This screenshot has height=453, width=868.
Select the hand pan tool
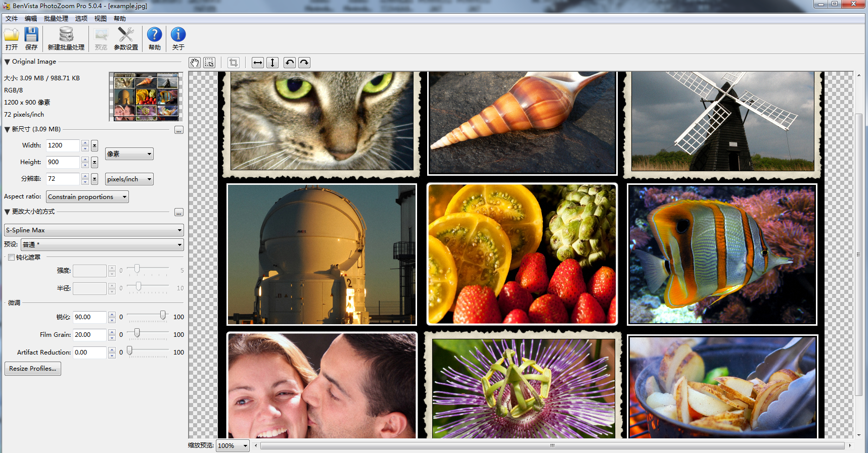coord(195,63)
